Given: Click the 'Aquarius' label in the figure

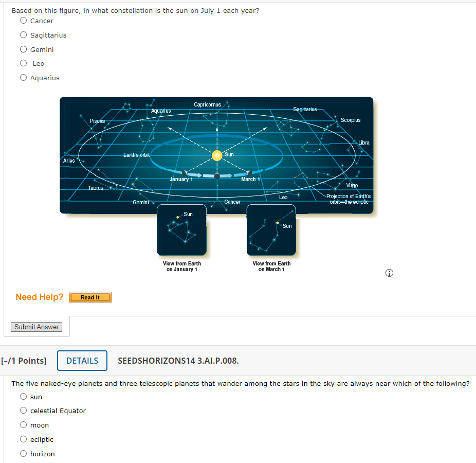Looking at the screenshot, I should (x=161, y=111).
